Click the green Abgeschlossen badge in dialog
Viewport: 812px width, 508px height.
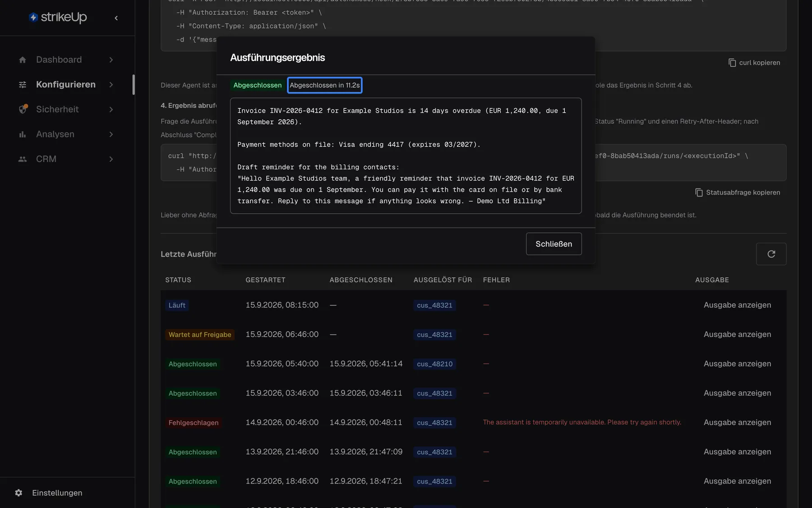point(258,85)
